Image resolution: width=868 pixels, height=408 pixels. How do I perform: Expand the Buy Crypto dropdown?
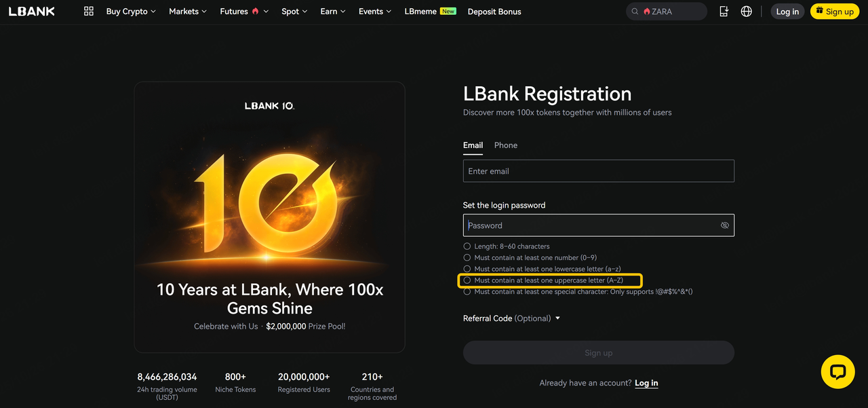[x=131, y=12]
